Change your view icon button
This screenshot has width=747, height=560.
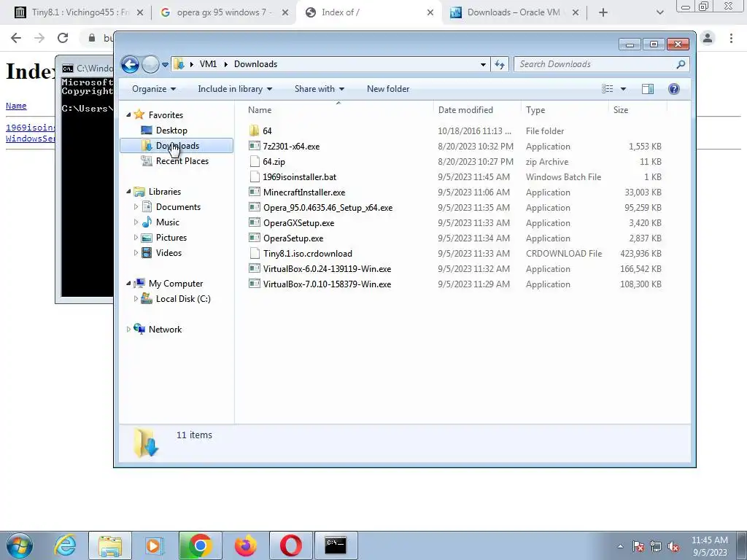click(x=608, y=89)
